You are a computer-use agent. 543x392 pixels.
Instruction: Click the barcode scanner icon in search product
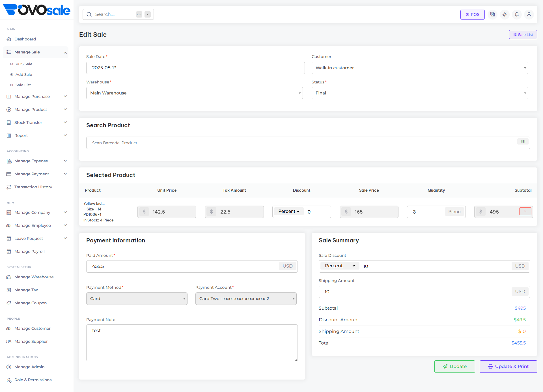click(523, 141)
